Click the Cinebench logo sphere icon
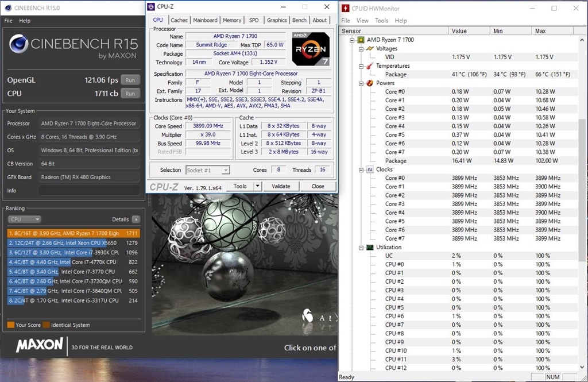This screenshot has height=382, width=588. click(18, 44)
